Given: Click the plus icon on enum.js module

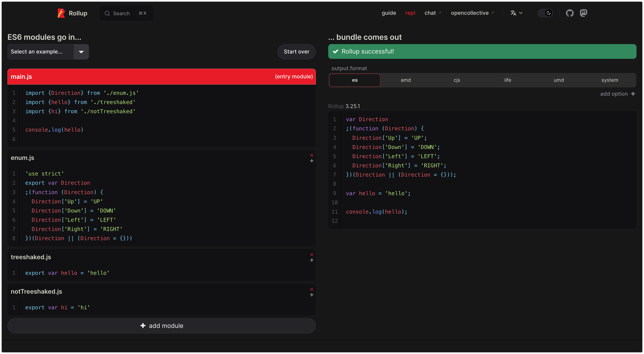Looking at the screenshot, I should click(x=311, y=161).
